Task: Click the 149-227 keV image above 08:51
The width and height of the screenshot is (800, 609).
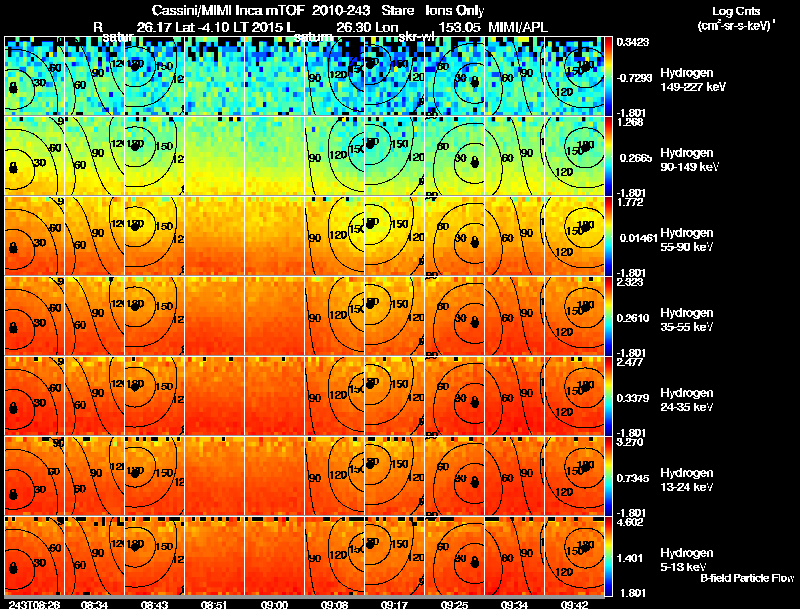Action: tap(214, 76)
